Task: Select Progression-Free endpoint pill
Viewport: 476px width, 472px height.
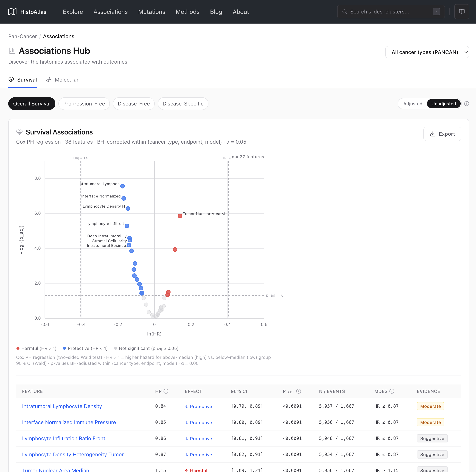Action: [84, 104]
